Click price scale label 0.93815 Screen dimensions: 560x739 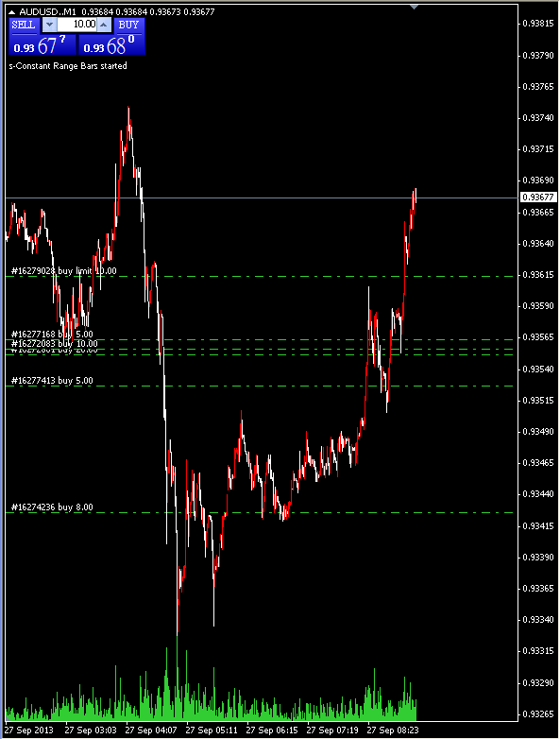pyautogui.click(x=538, y=24)
